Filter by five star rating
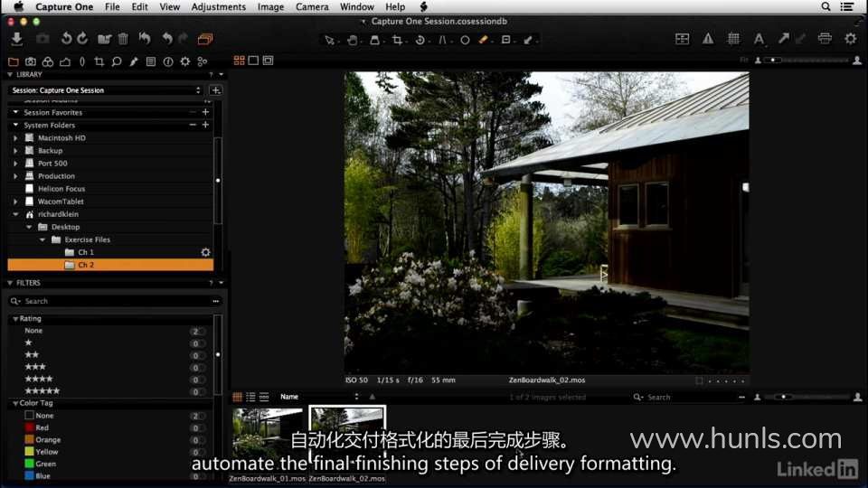 coord(42,391)
